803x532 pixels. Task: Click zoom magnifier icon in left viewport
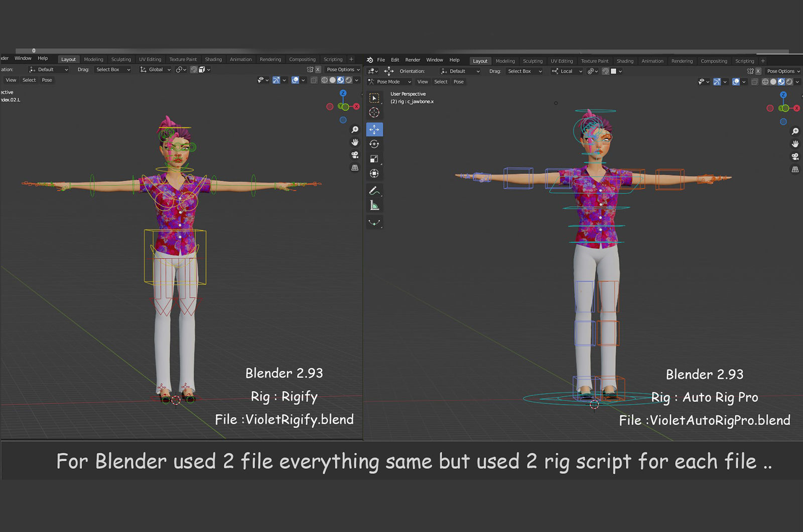(x=355, y=129)
